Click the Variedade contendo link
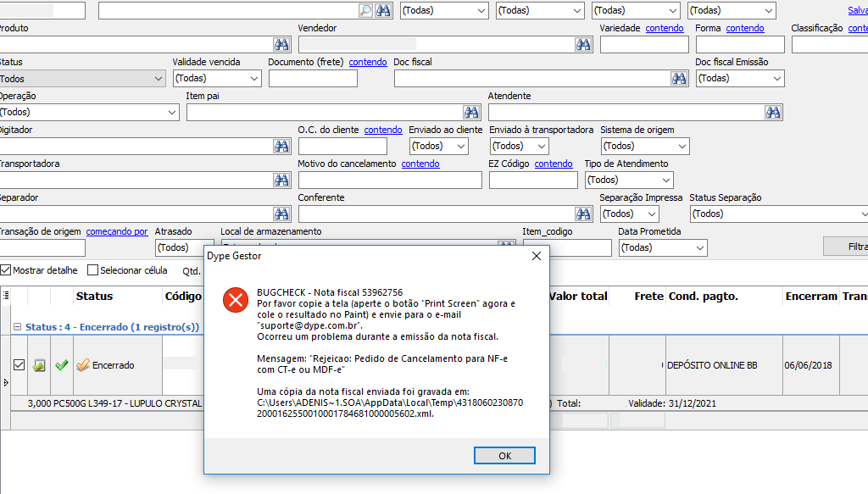The height and width of the screenshot is (494, 868). tap(665, 28)
